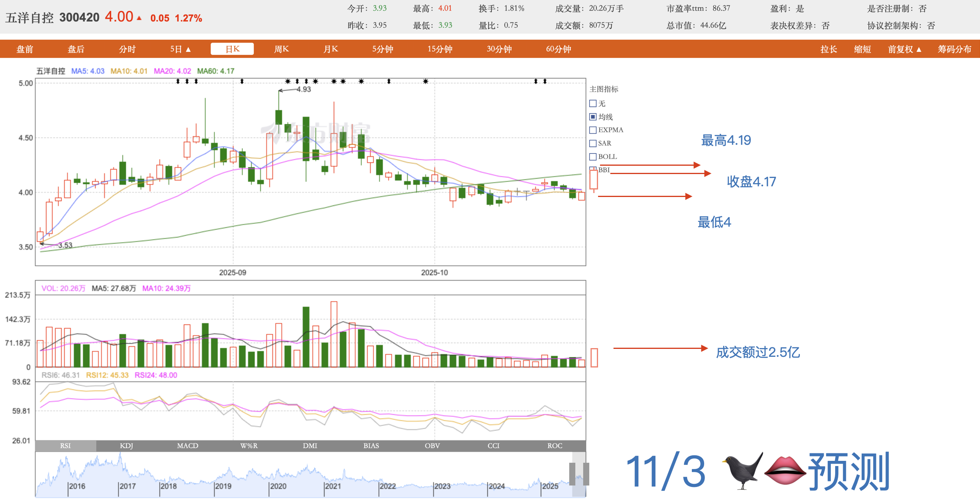Viewport: 980px width, 500px height.
Task: Click the last event marker at top right
Action: point(545,81)
